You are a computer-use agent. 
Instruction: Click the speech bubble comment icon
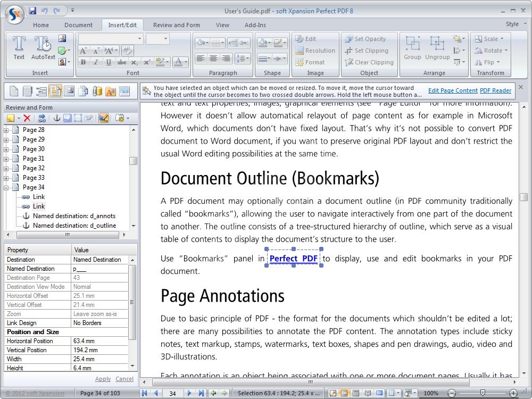tap(67, 118)
